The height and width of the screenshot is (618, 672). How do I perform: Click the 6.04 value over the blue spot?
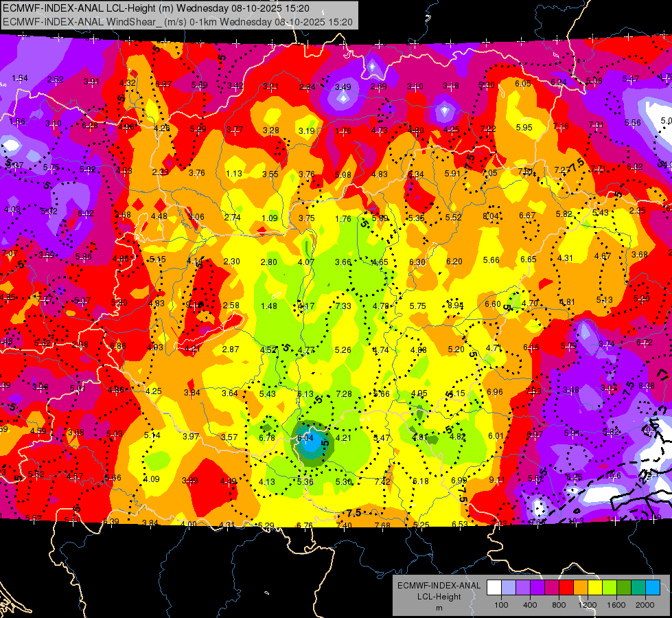pos(305,438)
